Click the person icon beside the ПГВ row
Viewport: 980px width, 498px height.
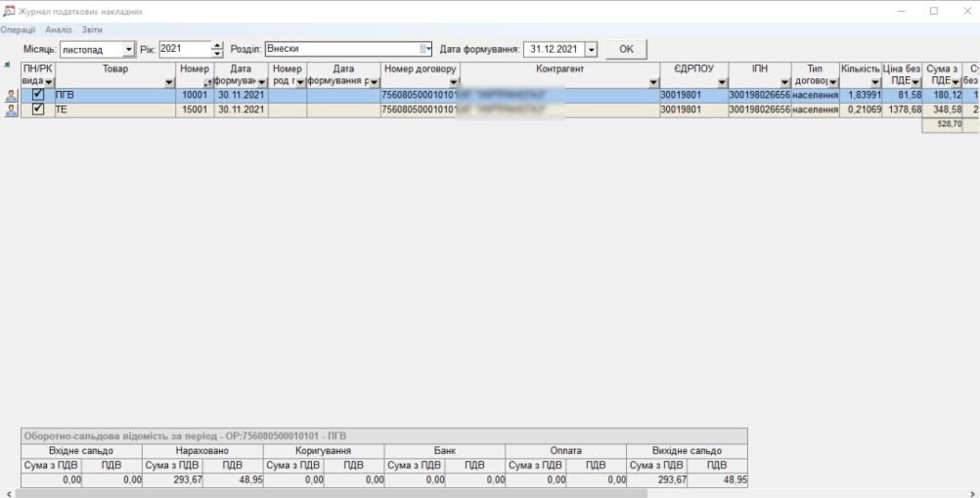pyautogui.click(x=11, y=95)
